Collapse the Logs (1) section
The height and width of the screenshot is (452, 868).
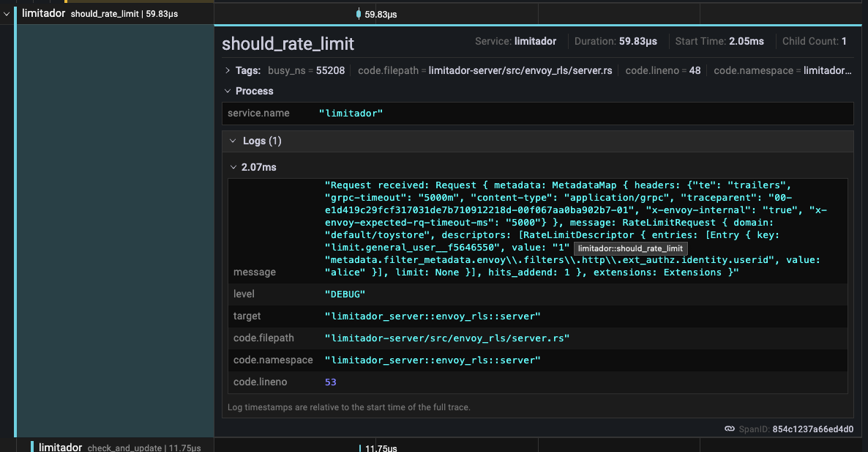[x=233, y=141]
